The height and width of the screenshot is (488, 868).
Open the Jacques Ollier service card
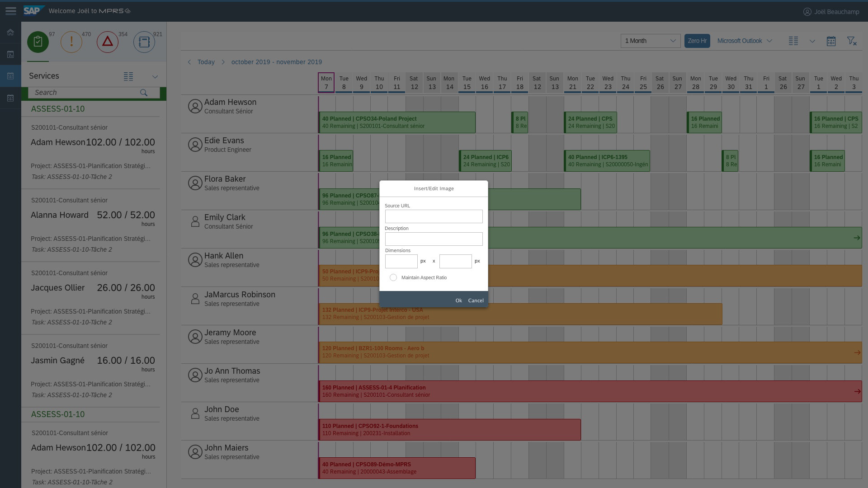click(x=91, y=298)
